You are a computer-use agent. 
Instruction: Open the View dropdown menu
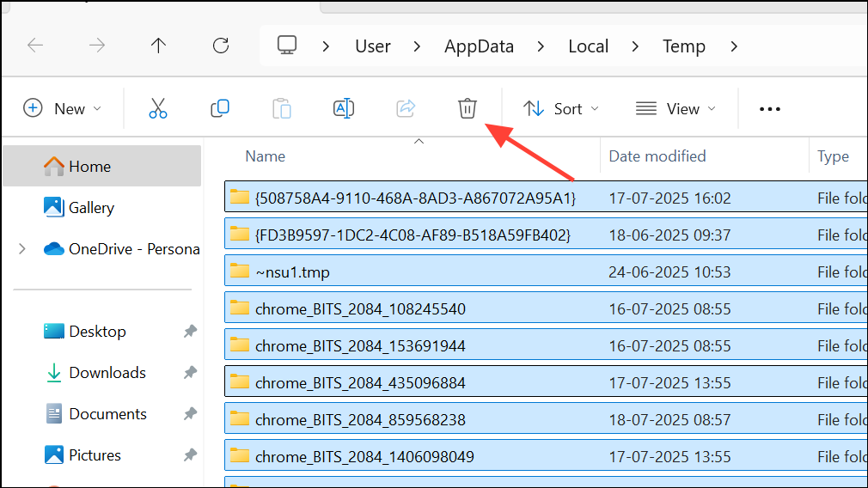click(675, 108)
